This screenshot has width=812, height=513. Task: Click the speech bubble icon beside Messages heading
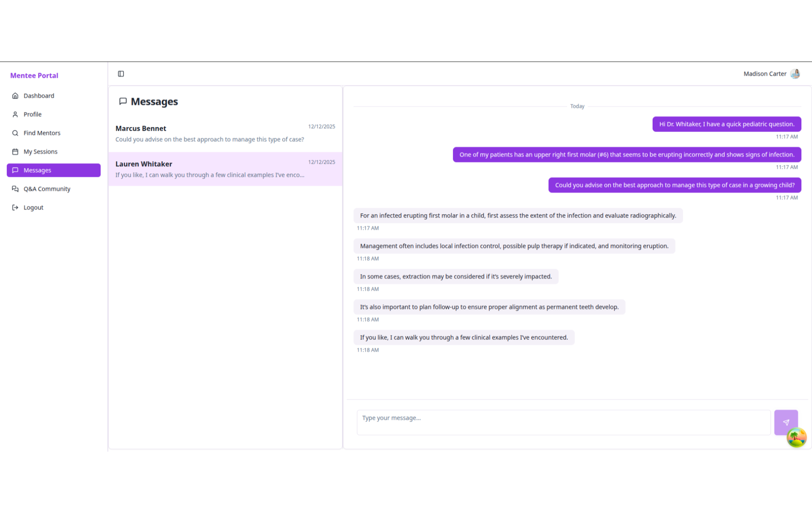(124, 101)
